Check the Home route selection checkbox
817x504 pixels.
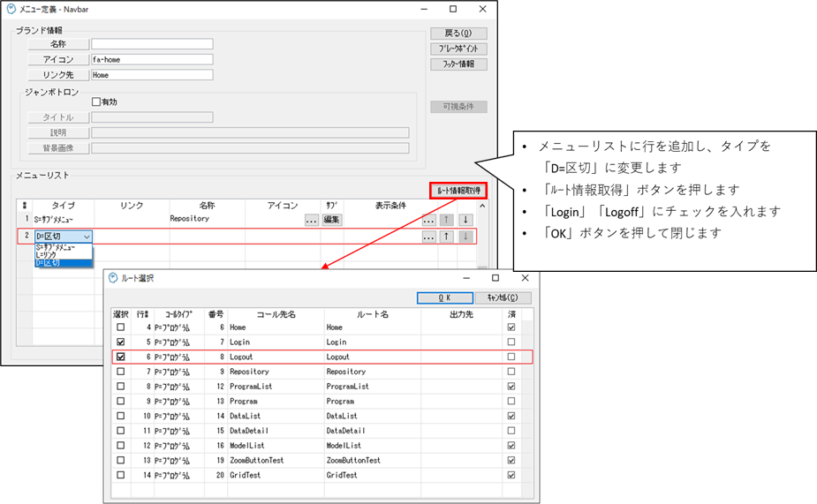click(120, 327)
